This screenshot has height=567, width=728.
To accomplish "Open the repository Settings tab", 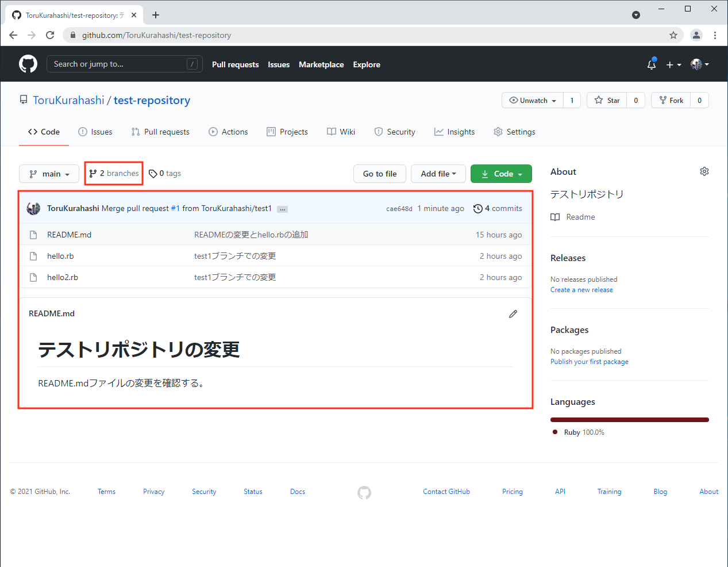I will [x=514, y=132].
